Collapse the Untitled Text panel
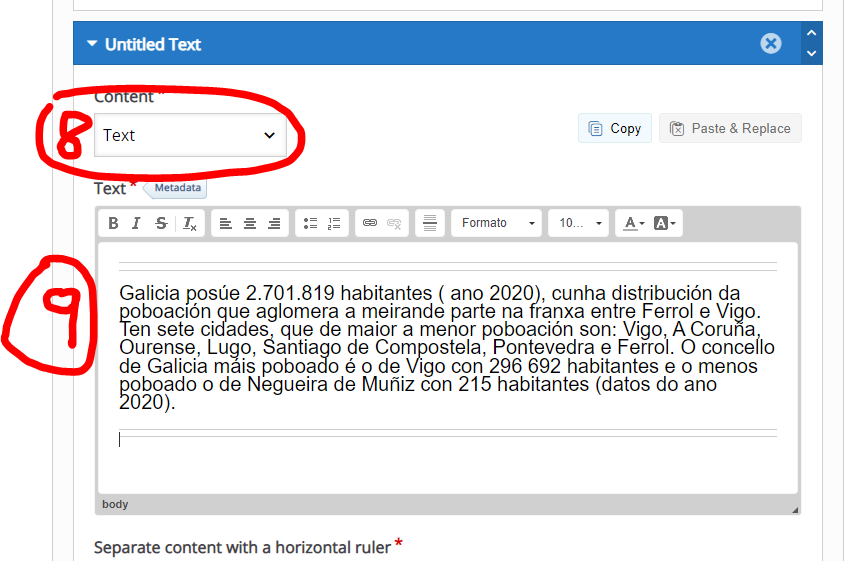 point(92,44)
